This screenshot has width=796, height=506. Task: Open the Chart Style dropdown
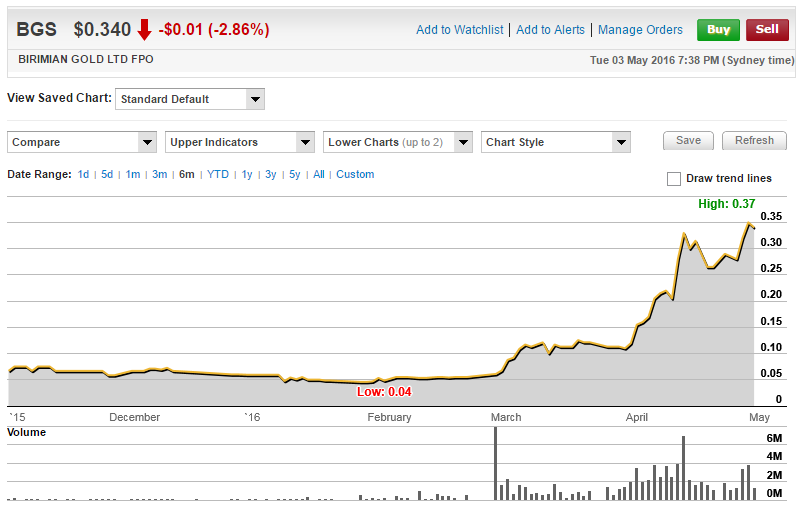tap(556, 142)
